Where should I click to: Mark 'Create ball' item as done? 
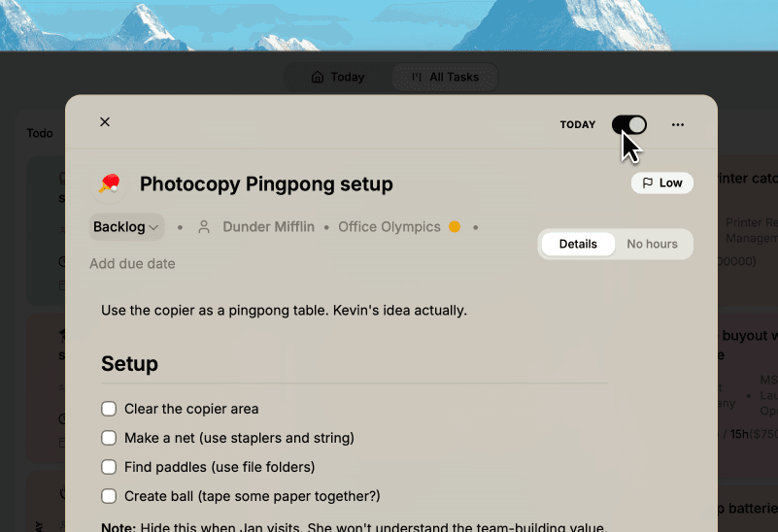tap(109, 496)
